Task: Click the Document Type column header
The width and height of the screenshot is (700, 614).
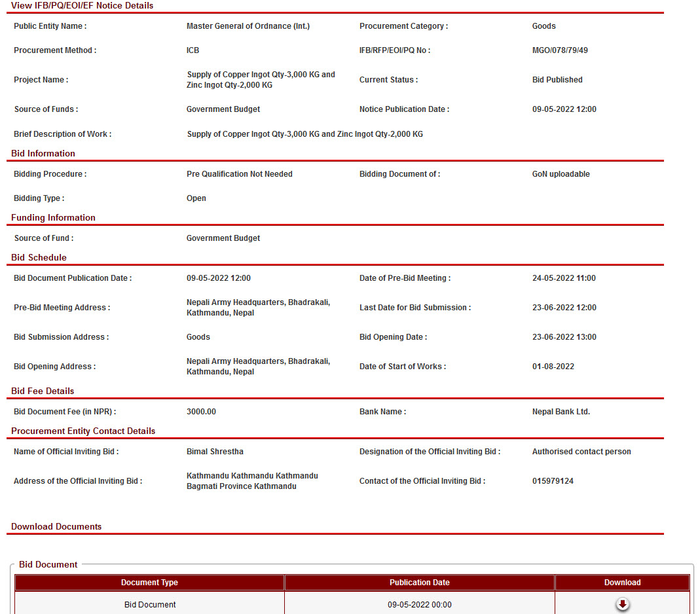Action: [149, 583]
